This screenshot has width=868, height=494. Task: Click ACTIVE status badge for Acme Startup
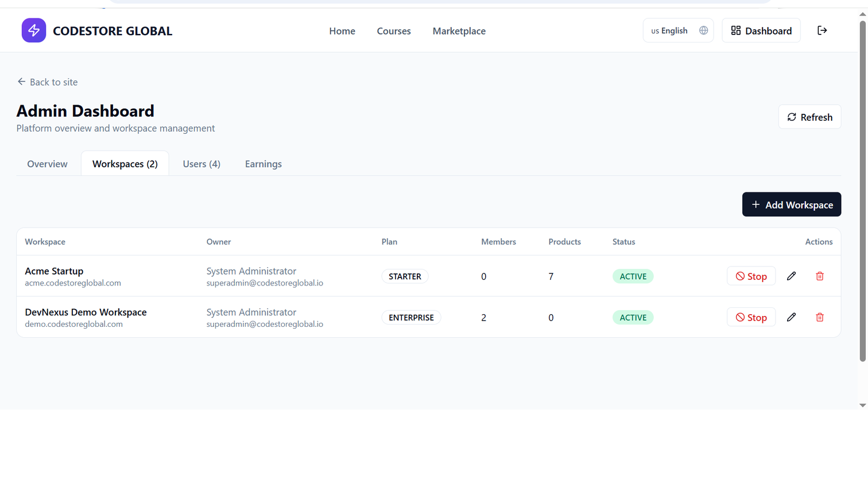(x=633, y=276)
